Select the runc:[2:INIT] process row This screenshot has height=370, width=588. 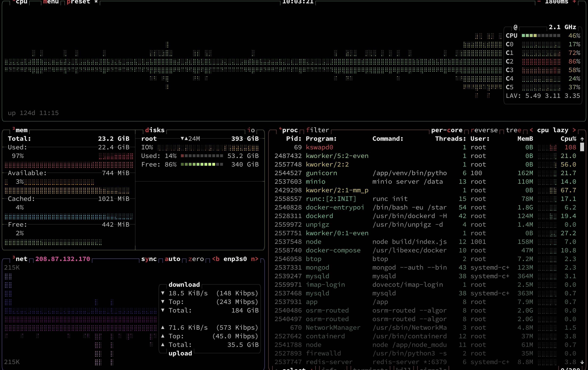point(425,199)
